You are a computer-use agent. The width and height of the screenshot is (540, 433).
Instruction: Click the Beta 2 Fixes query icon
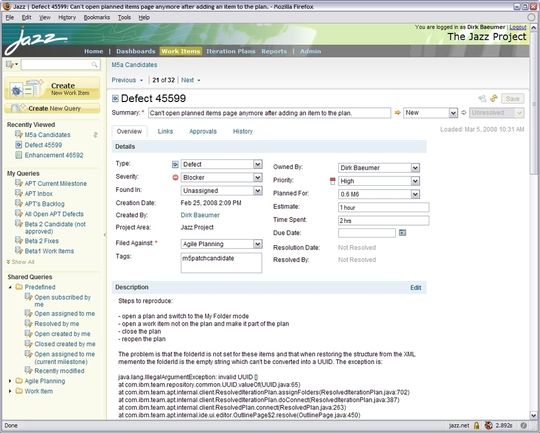[19, 240]
